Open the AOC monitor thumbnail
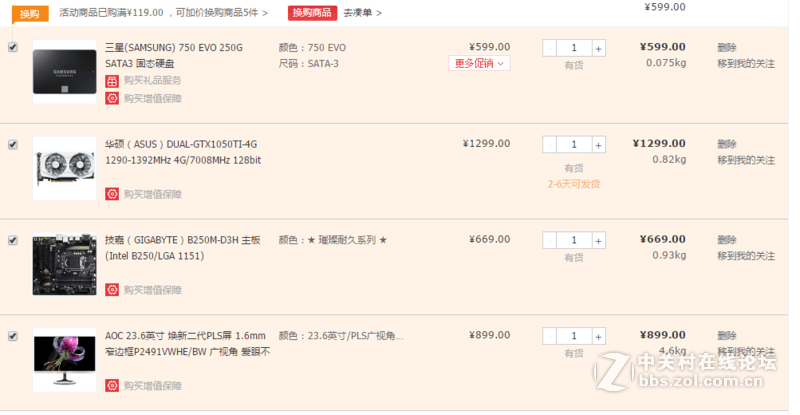 (x=65, y=360)
